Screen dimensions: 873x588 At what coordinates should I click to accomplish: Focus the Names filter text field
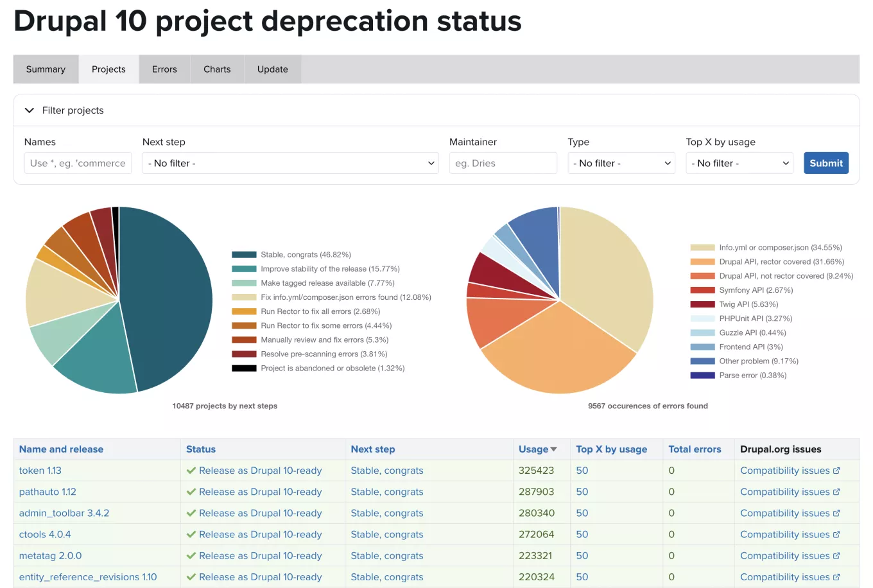(x=78, y=163)
